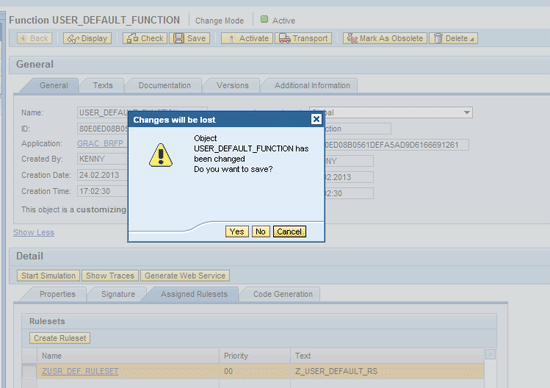550x388 pixels.
Task: Click the Create Ruleset button
Action: tap(60, 338)
